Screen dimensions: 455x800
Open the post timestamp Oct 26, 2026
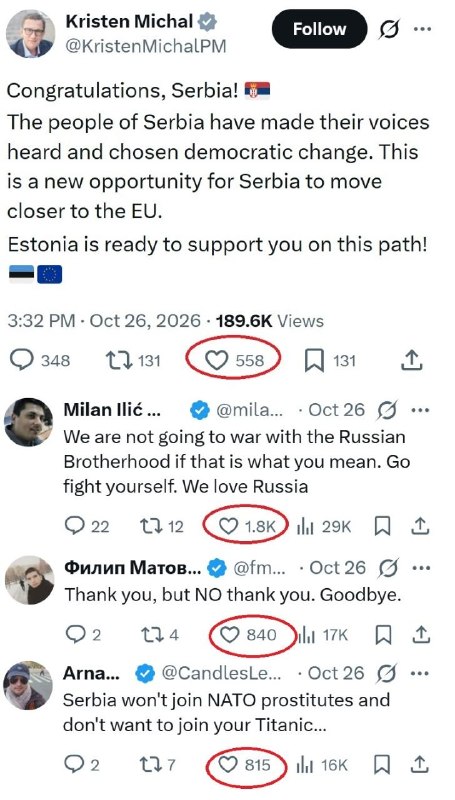click(x=145, y=321)
